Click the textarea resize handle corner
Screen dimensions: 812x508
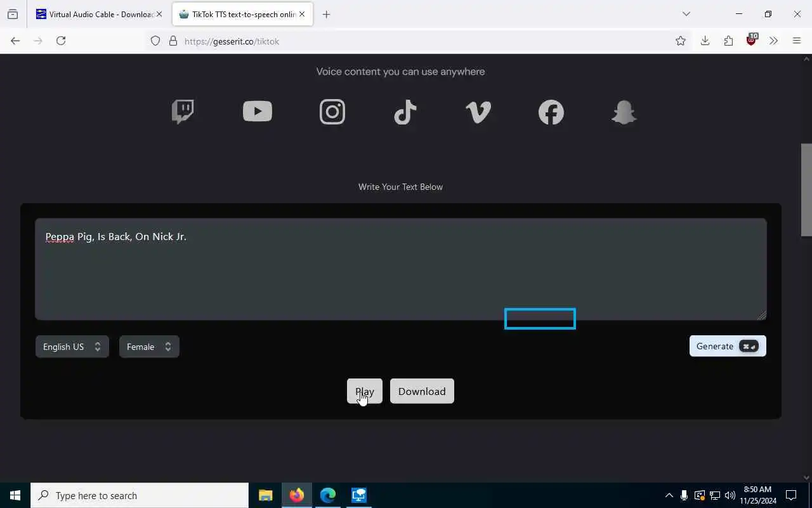(x=762, y=315)
